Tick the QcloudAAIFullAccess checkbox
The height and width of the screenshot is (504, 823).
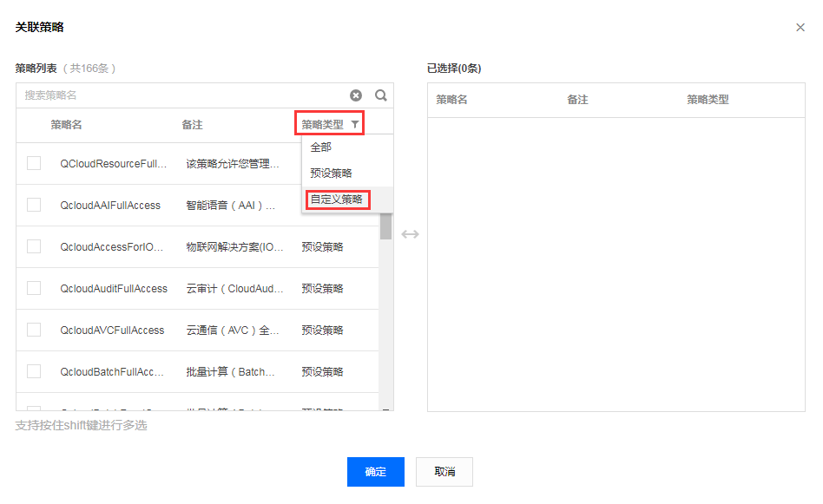(34, 205)
